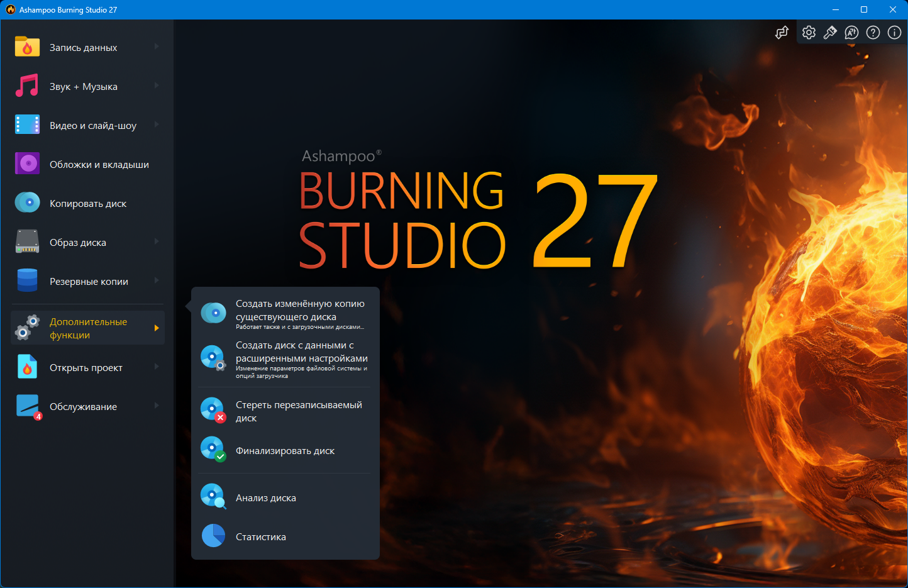This screenshot has height=588, width=908.
Task: Expand the Открыть проект arrow
Action: click(157, 367)
